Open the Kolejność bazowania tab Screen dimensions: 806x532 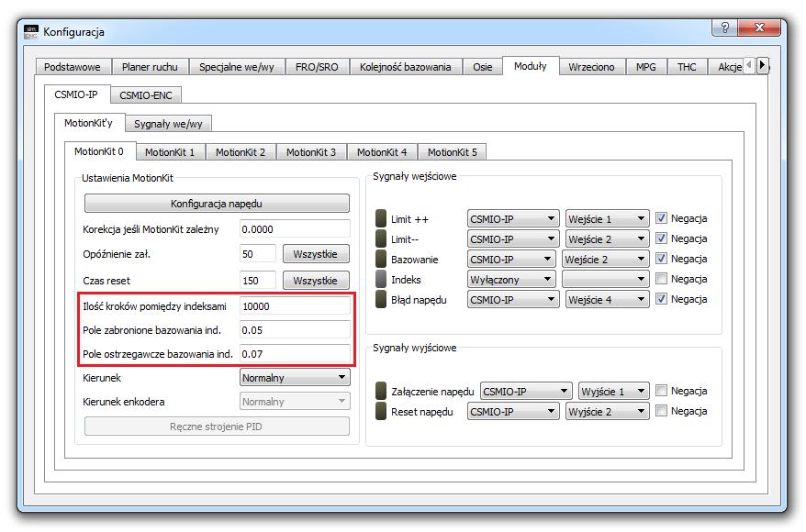(x=406, y=67)
